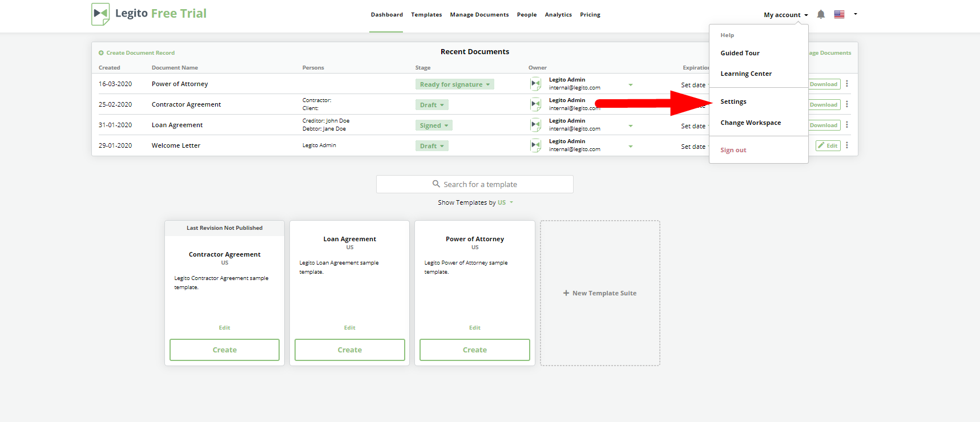980x422 pixels.
Task: Choose Change Workspace in account menu
Action: pos(751,123)
